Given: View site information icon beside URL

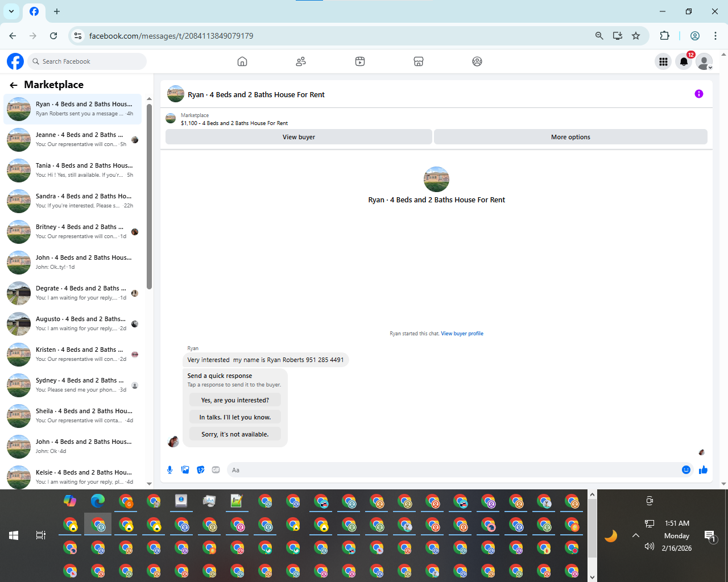Looking at the screenshot, I should (78, 36).
